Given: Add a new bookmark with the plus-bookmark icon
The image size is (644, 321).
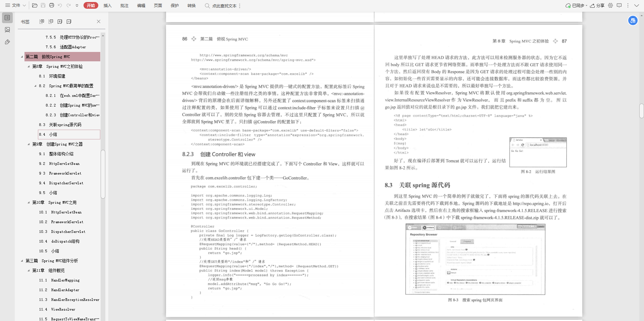Looking at the screenshot, I should point(60,21).
